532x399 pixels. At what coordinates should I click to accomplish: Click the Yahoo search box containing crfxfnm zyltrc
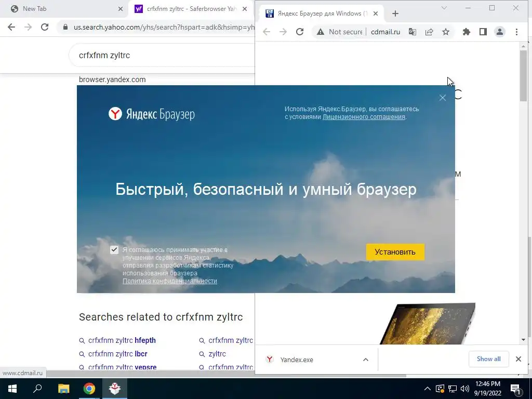pos(162,55)
